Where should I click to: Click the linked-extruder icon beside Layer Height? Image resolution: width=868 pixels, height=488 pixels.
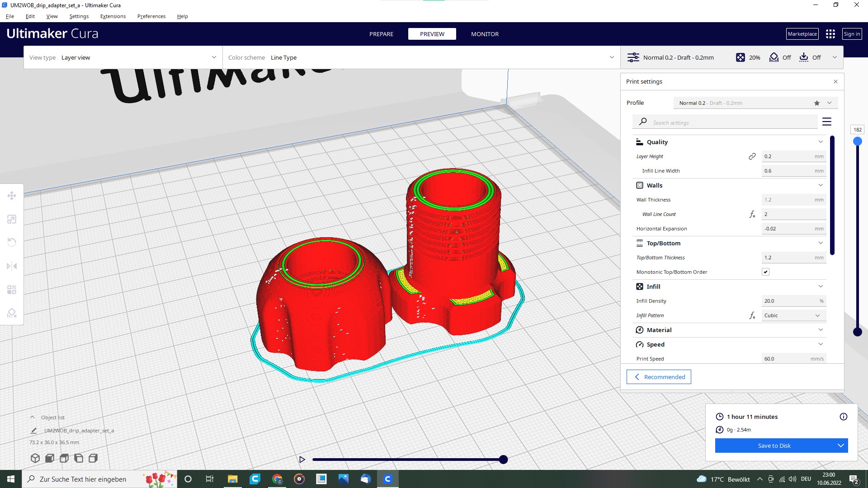pyautogui.click(x=752, y=156)
